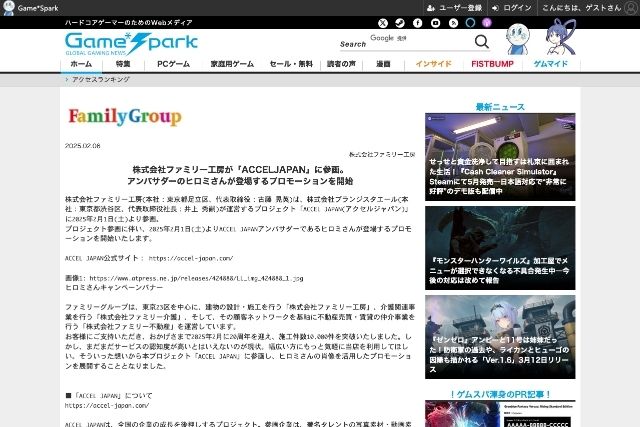Open the 読者の声 navigation tab
Image resolution: width=640 pixels, height=427 pixels.
tap(341, 64)
